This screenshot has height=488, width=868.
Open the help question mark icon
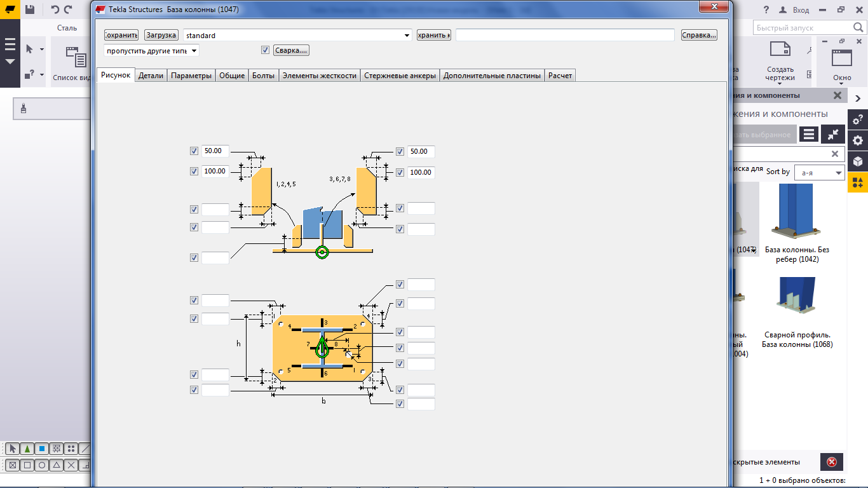pos(765,10)
